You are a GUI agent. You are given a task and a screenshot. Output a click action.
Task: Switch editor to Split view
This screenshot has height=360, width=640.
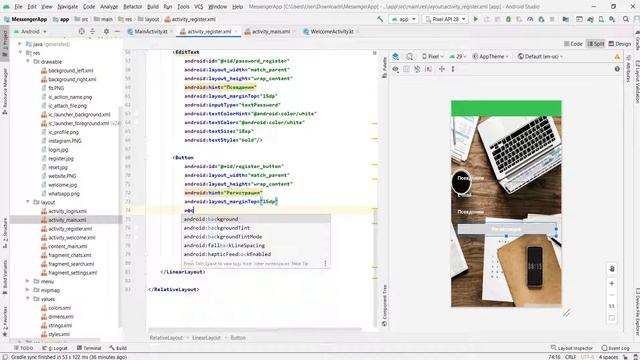pos(596,44)
